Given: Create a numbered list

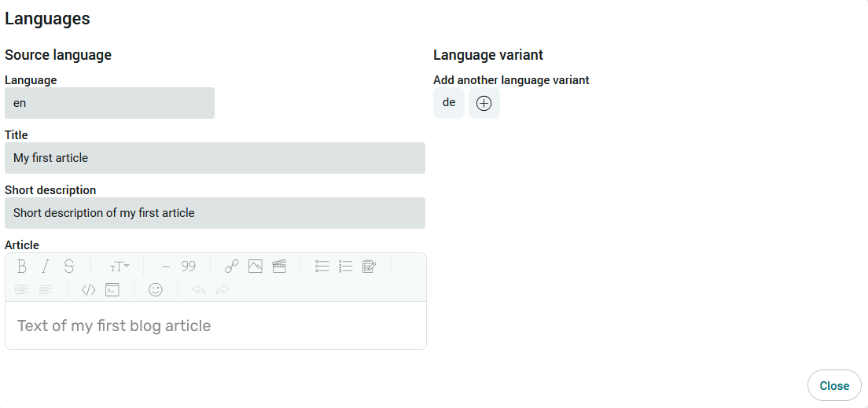Looking at the screenshot, I should (x=345, y=266).
